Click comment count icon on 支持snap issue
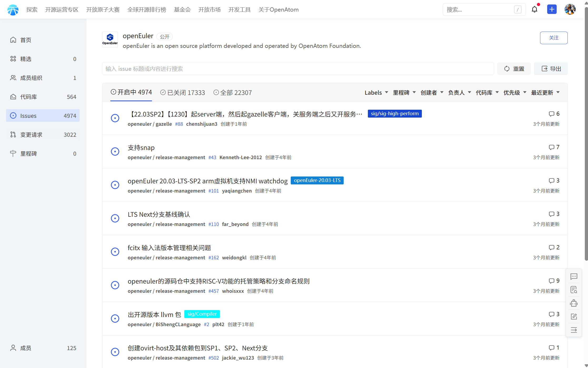The width and height of the screenshot is (588, 368). (552, 147)
